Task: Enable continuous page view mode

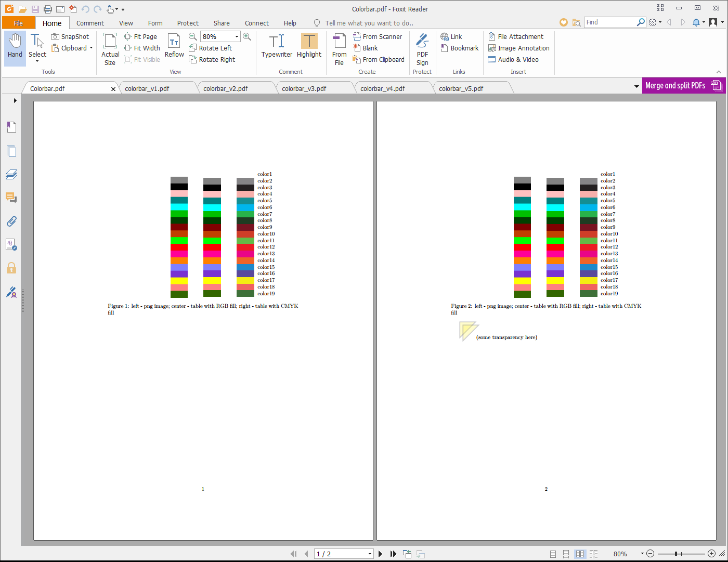Action: [x=566, y=554]
